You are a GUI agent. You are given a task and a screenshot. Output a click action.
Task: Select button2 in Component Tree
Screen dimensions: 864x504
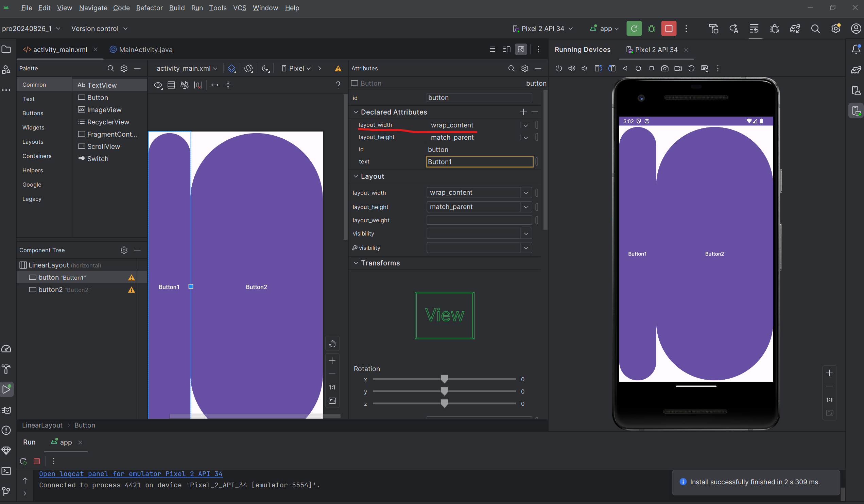[50, 290]
